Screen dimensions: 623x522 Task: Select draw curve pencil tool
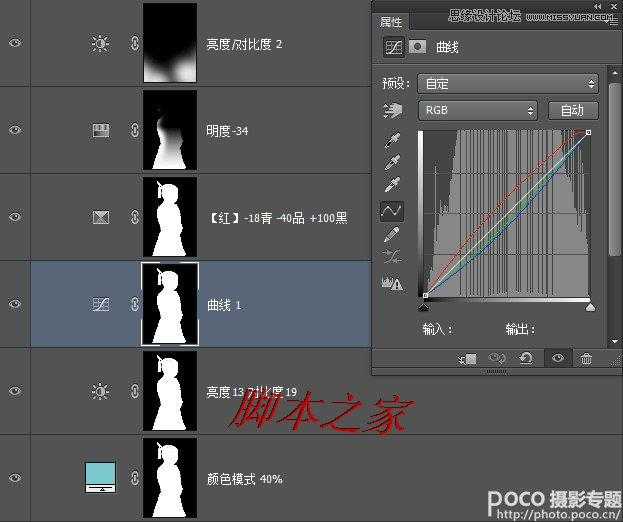pos(392,234)
